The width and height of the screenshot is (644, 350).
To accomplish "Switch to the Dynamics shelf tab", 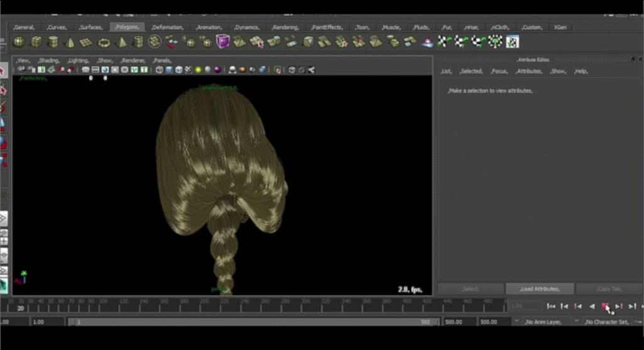I will click(x=246, y=28).
